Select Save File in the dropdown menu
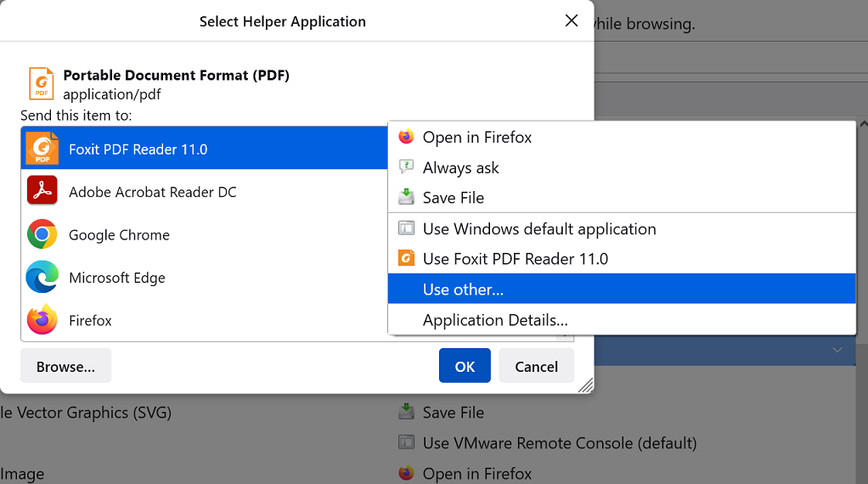The height and width of the screenshot is (484, 868). coord(622,198)
